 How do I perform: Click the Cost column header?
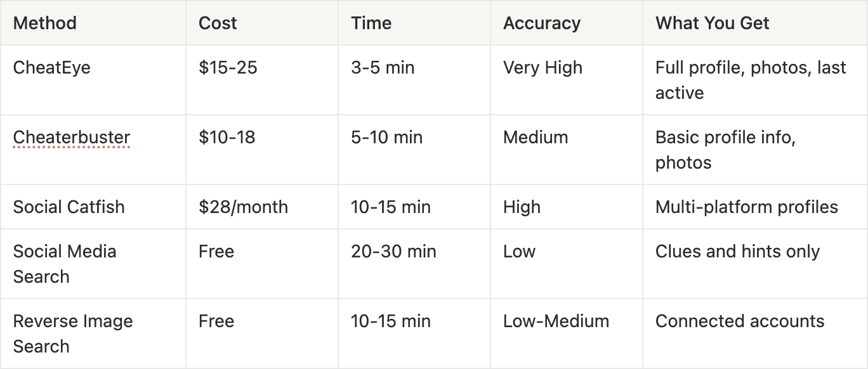pos(218,23)
